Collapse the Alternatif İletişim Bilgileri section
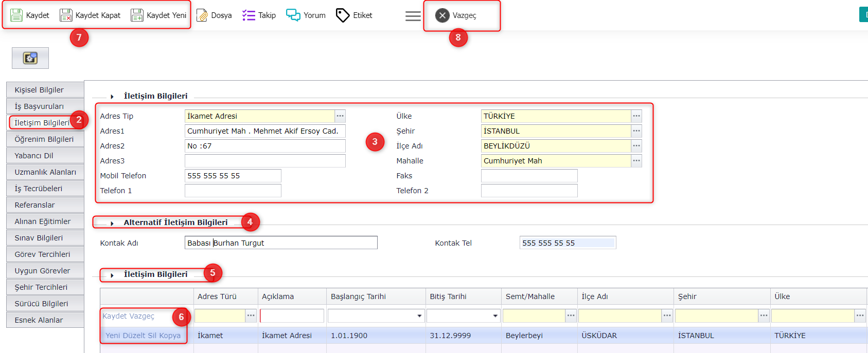Viewport: 868px width, 353px height. 112,224
